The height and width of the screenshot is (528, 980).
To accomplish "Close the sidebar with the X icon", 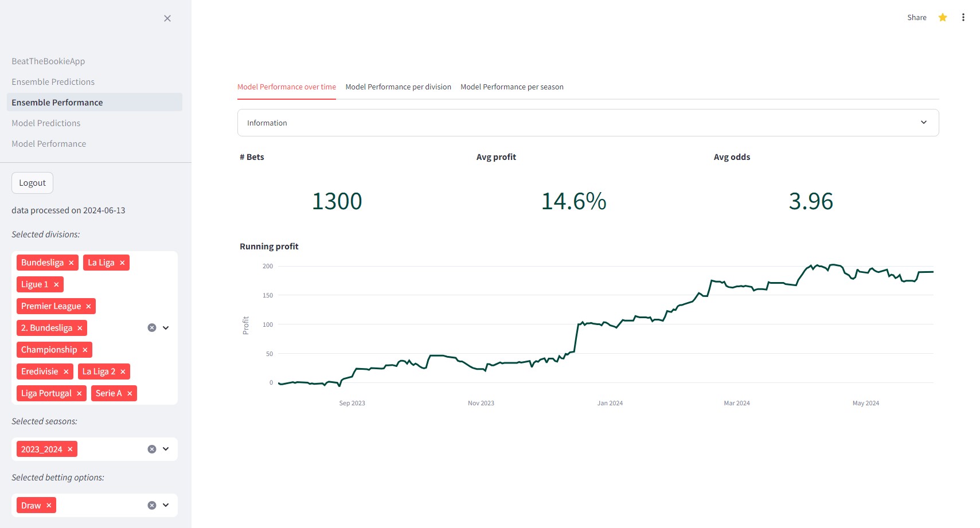I will (x=167, y=18).
